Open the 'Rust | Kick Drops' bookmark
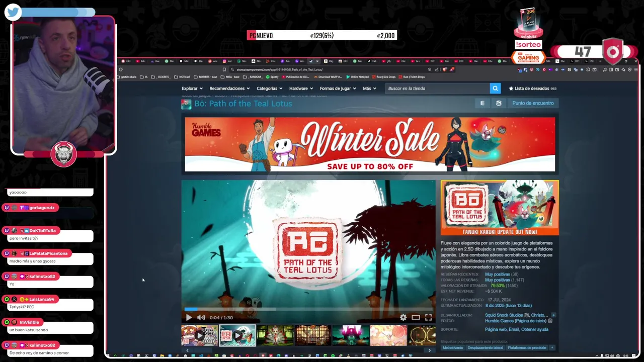The image size is (644, 362). click(384, 77)
